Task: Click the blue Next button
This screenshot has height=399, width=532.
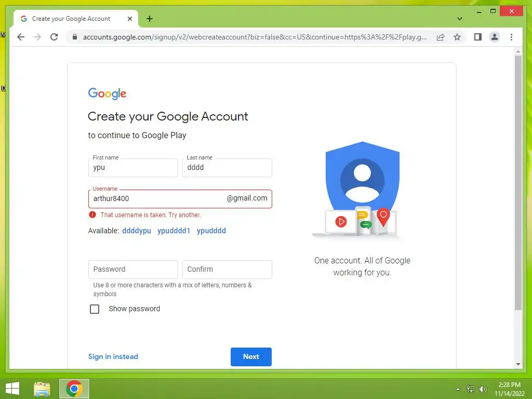Action: 251,356
